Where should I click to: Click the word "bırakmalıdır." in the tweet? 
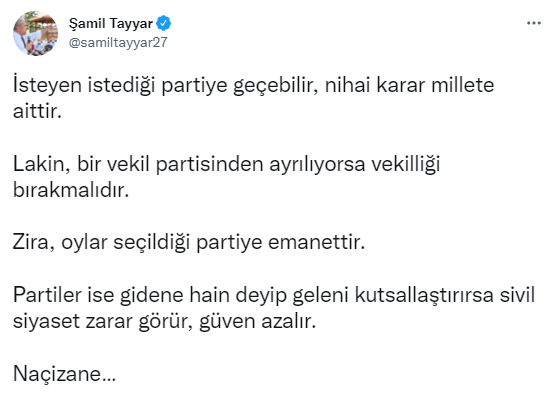pos(71,190)
